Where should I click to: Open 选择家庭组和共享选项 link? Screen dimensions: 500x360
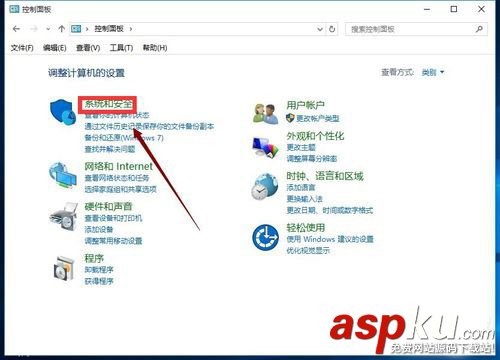click(120, 189)
